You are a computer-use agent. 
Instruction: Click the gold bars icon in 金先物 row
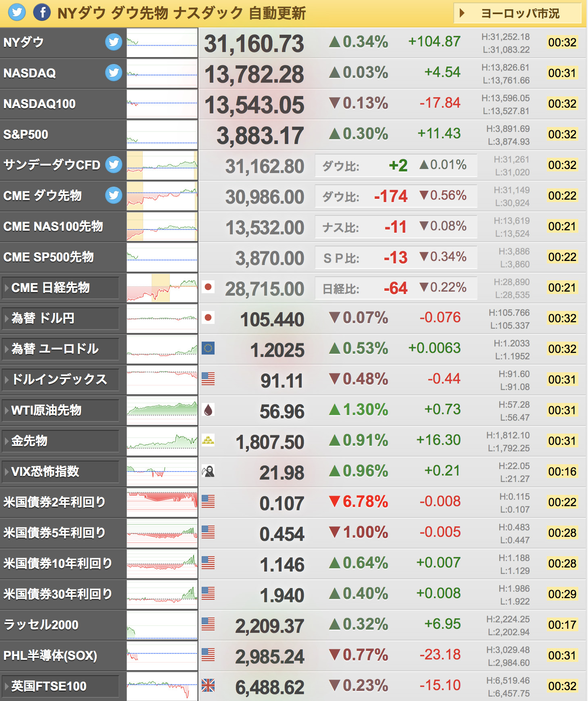click(x=208, y=440)
